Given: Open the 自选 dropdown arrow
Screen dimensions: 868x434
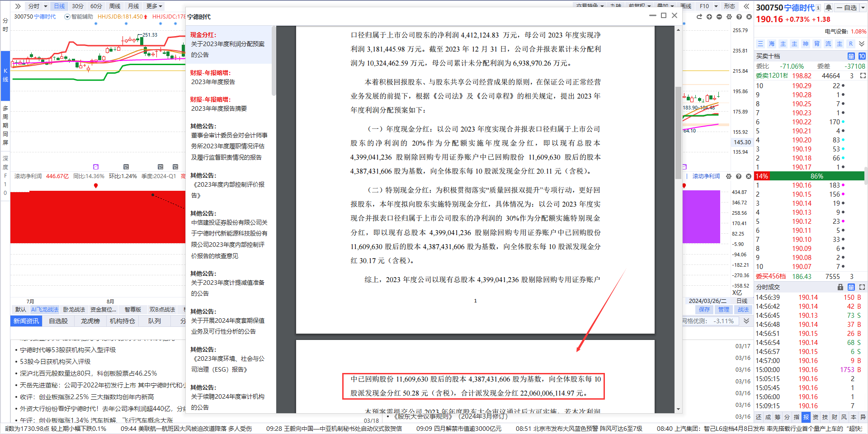Looking at the screenshot, I should pyautogui.click(x=863, y=8).
